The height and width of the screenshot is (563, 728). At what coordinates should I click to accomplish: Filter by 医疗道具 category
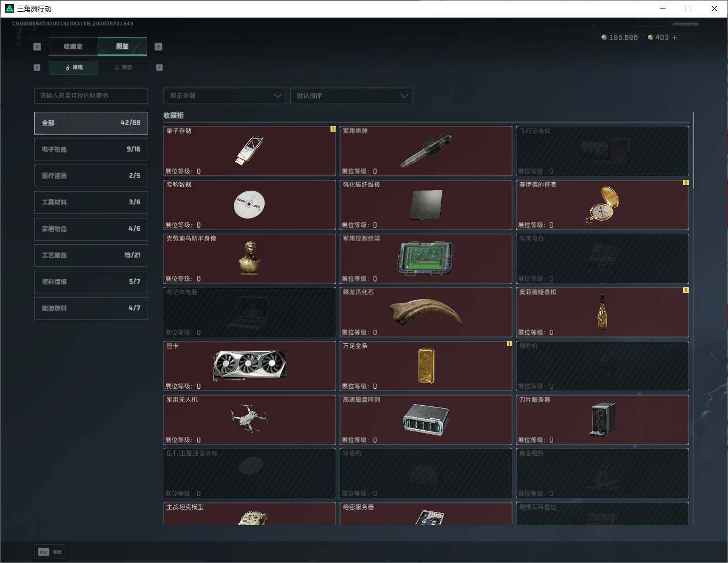(x=91, y=176)
